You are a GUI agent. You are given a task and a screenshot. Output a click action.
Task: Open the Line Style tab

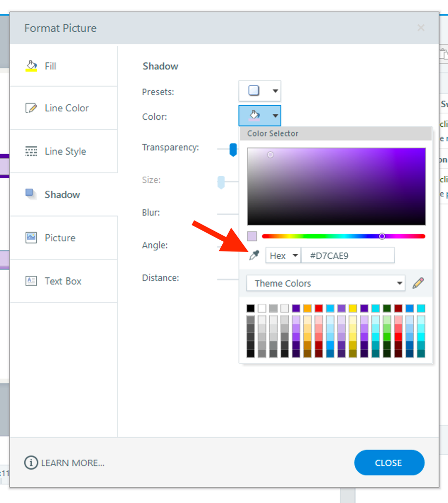tap(65, 152)
